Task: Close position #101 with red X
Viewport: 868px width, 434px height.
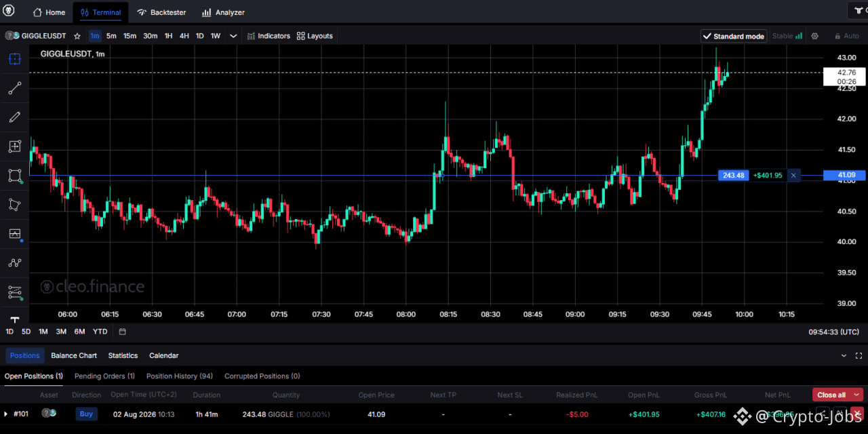Action: (858, 414)
